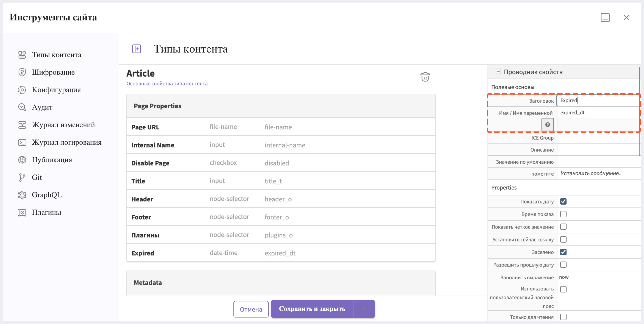The width and height of the screenshot is (644, 324).
Task: Click the Git branch icon
Action: pyautogui.click(x=22, y=177)
